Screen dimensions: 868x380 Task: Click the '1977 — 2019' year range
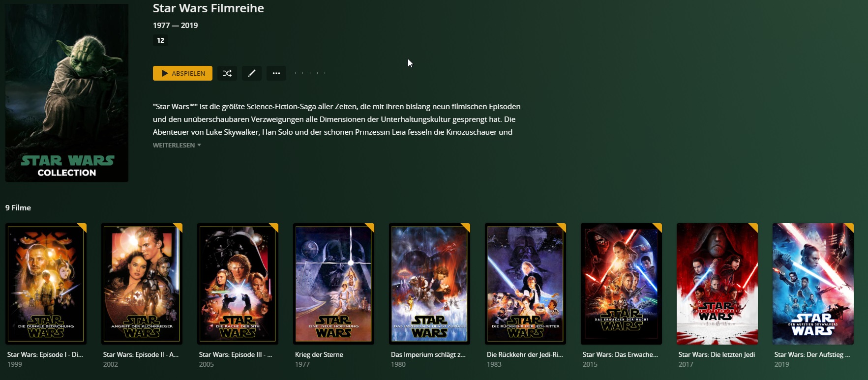coord(175,25)
